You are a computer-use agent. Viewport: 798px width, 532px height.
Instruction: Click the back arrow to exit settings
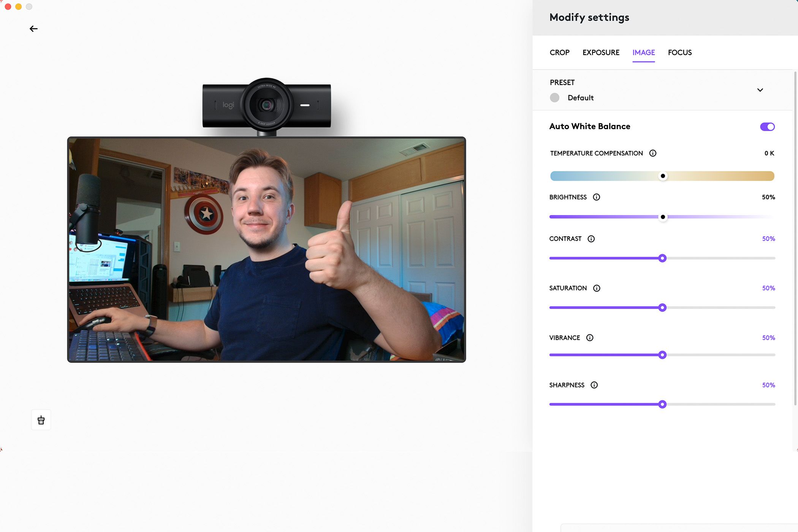(x=33, y=28)
